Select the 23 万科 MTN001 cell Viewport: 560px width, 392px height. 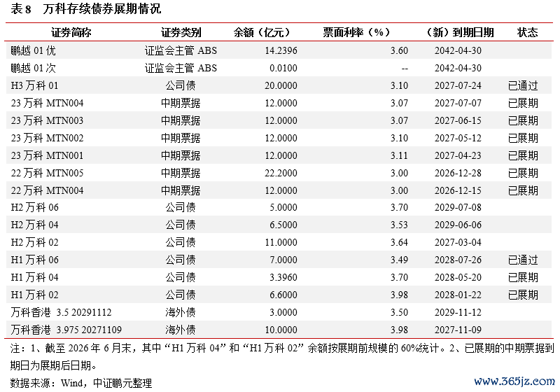[47, 155]
